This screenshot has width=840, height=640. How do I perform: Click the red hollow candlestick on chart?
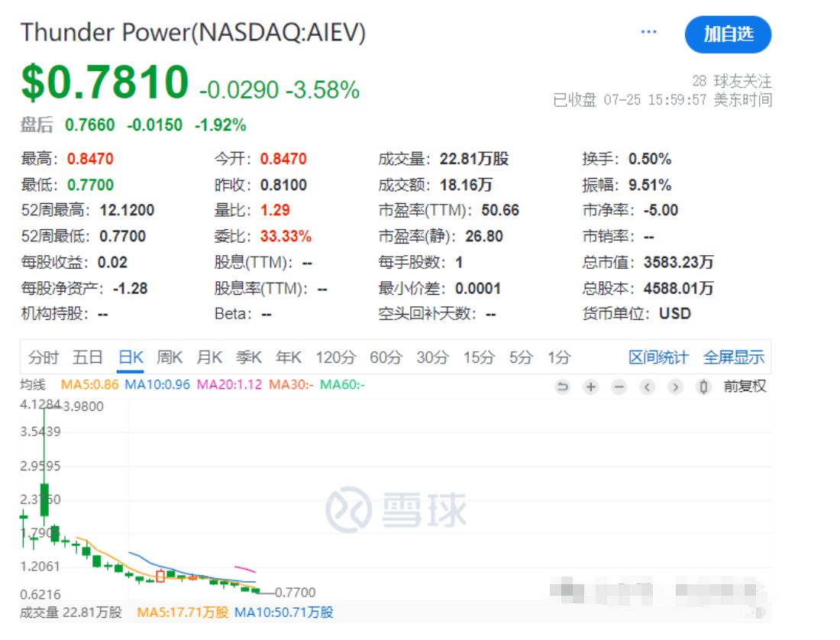point(160,577)
